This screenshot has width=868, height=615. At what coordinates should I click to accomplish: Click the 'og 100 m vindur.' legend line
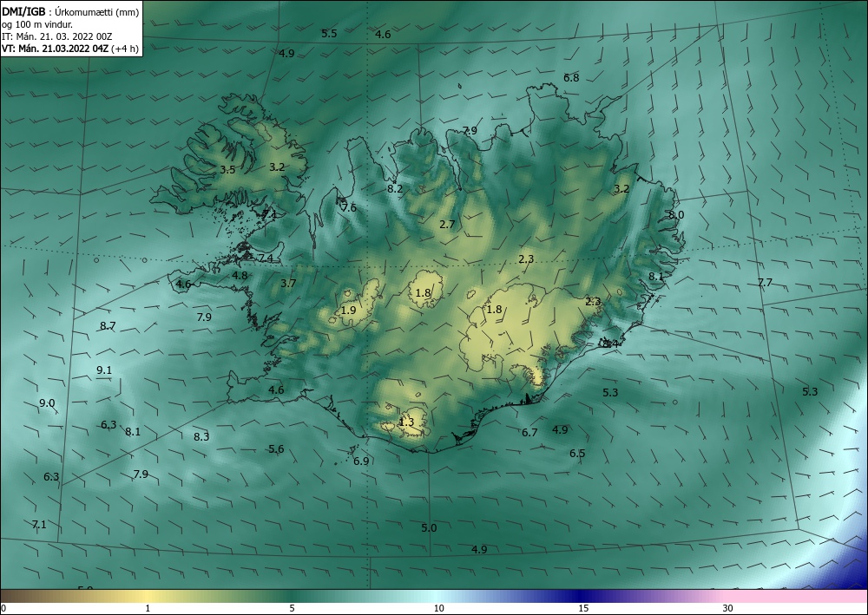(37, 24)
